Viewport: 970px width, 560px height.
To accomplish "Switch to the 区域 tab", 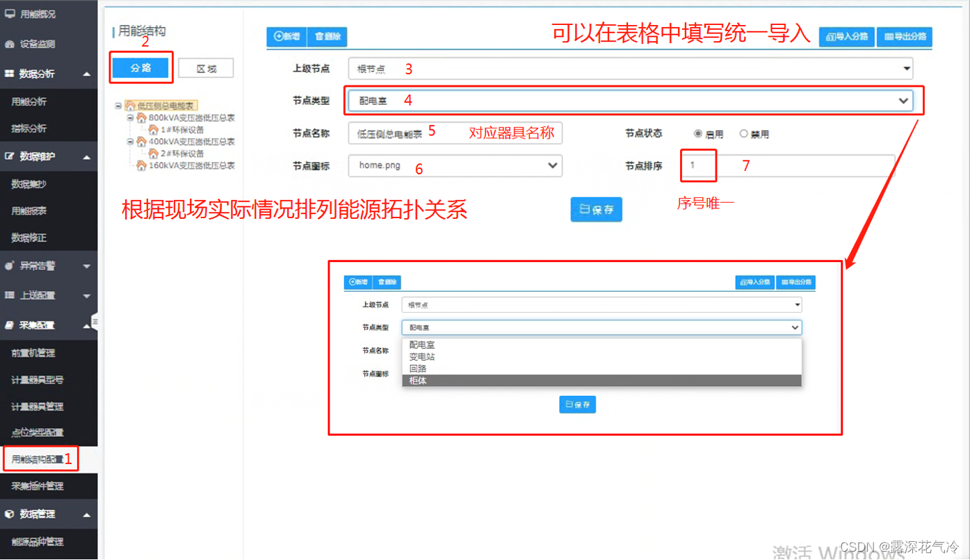I will click(206, 68).
